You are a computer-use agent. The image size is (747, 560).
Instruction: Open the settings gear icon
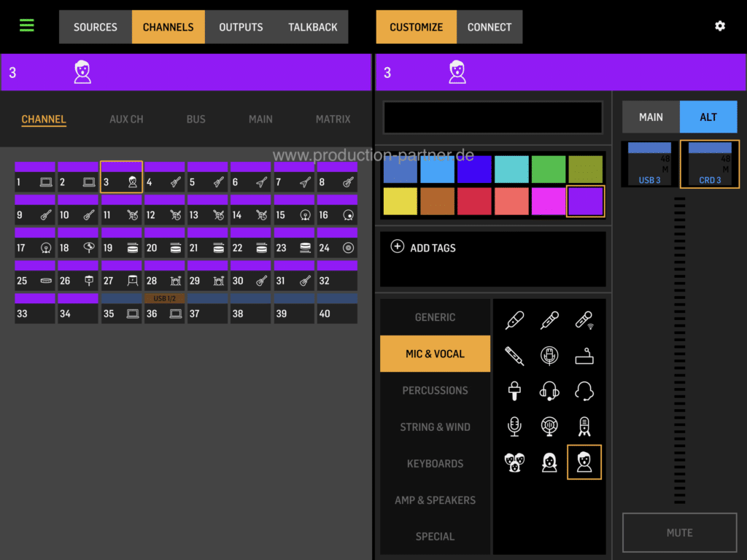click(x=720, y=26)
